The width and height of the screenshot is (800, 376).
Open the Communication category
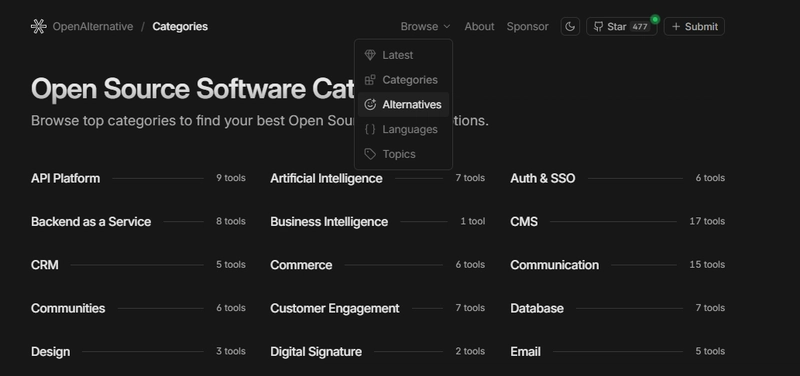point(555,265)
